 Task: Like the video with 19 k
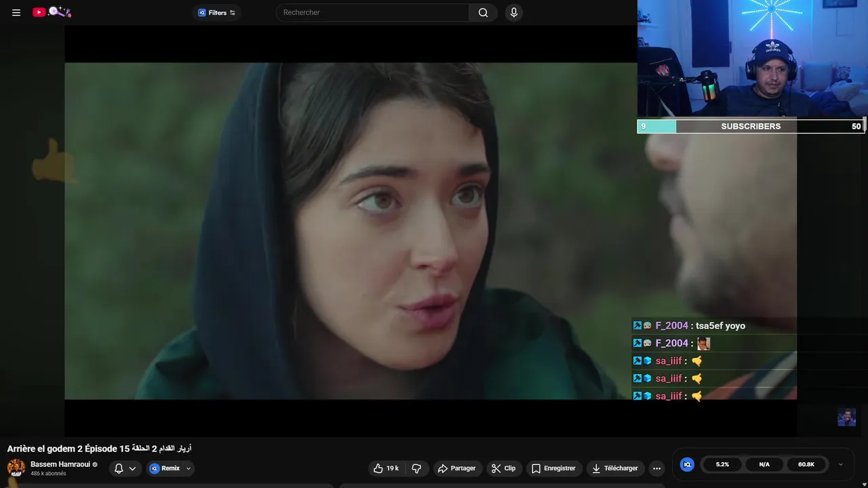pyautogui.click(x=387, y=468)
